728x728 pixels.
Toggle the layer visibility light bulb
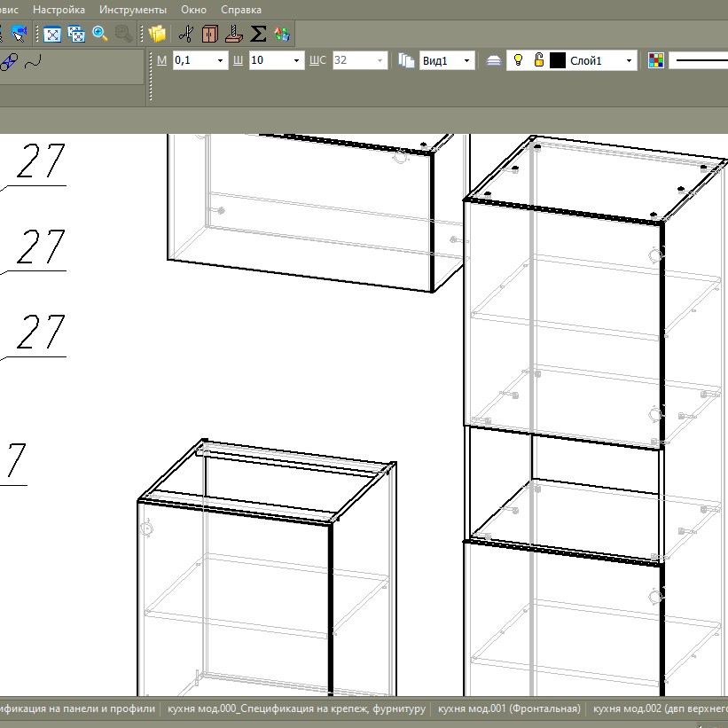click(x=519, y=60)
